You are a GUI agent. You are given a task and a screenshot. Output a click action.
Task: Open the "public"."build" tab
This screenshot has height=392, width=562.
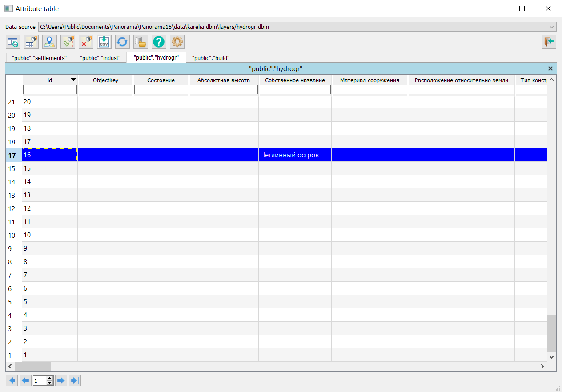(x=210, y=58)
